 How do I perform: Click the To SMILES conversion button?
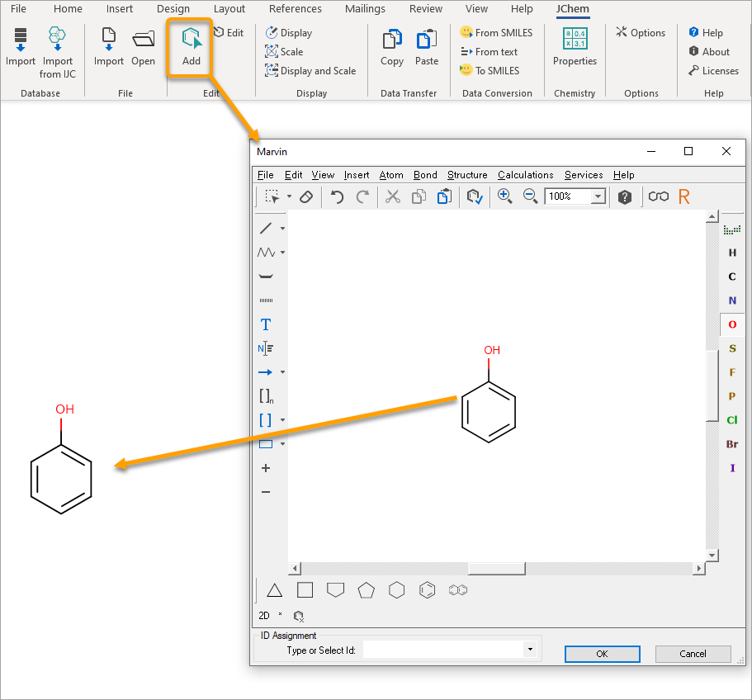click(495, 70)
